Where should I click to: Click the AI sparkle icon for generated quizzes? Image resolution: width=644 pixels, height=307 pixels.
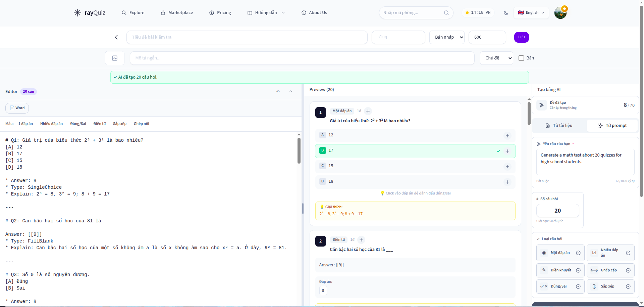click(x=542, y=105)
